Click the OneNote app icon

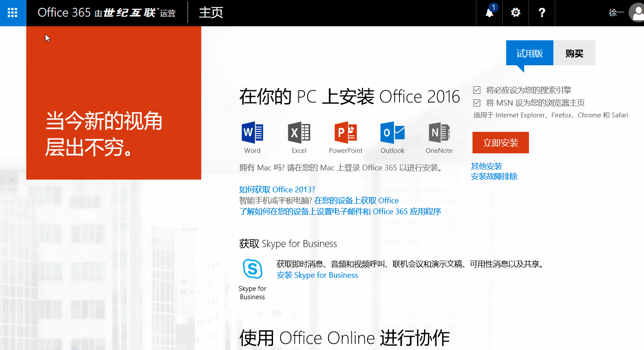pyautogui.click(x=439, y=132)
